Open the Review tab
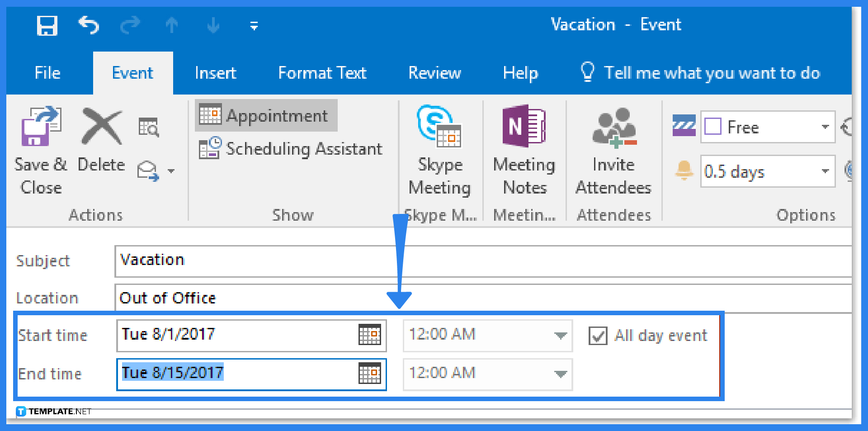Viewport: 868px width, 431px height. (434, 73)
